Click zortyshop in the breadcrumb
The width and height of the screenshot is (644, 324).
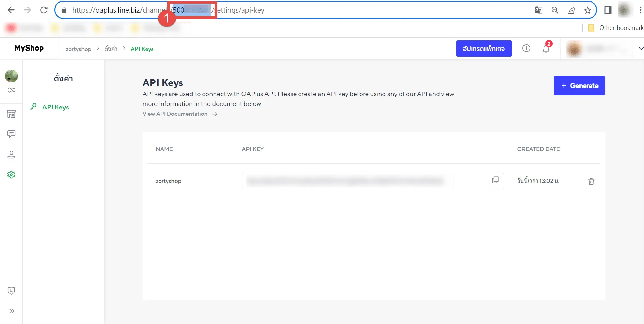point(78,49)
